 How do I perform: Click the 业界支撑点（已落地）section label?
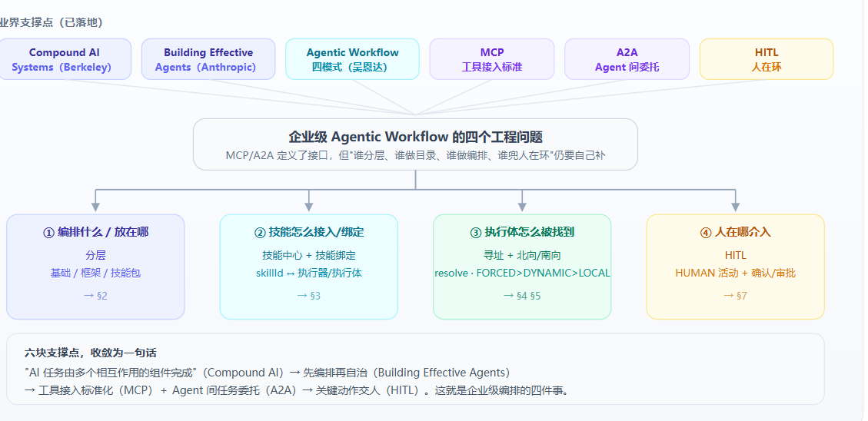coord(52,23)
